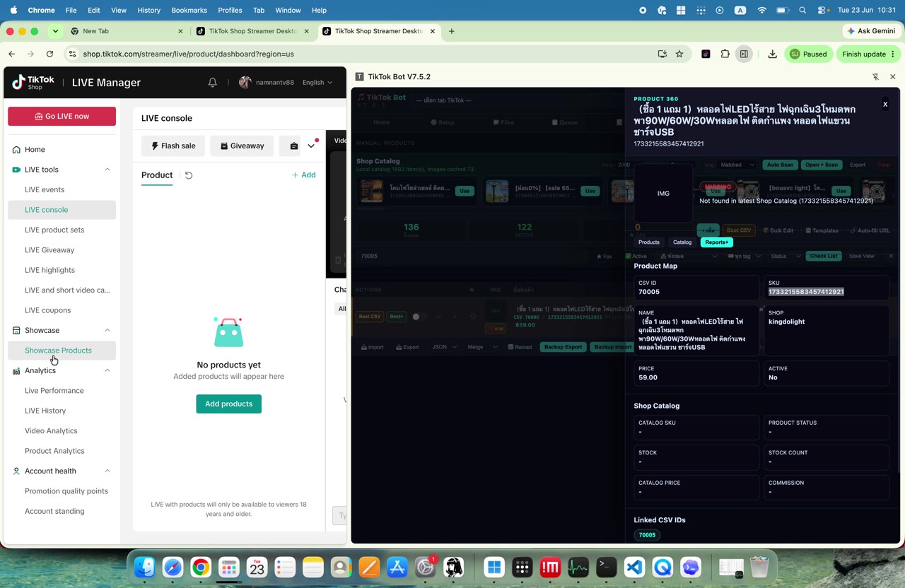This screenshot has height=588, width=905.
Task: Open the notifications bell in LIVE Manager
Action: 212,83
